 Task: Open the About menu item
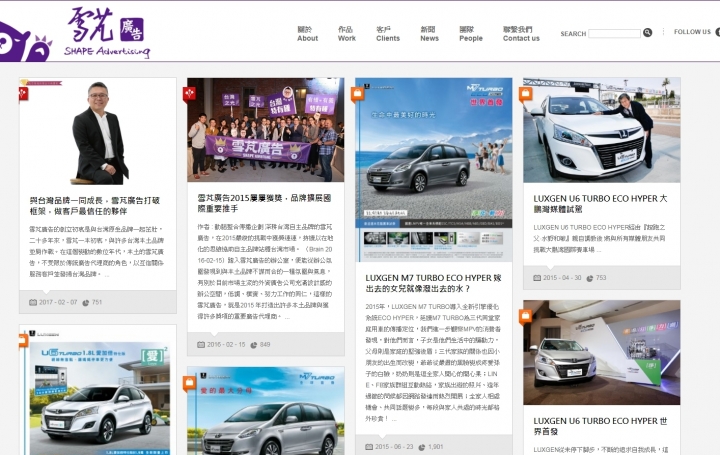[307, 34]
